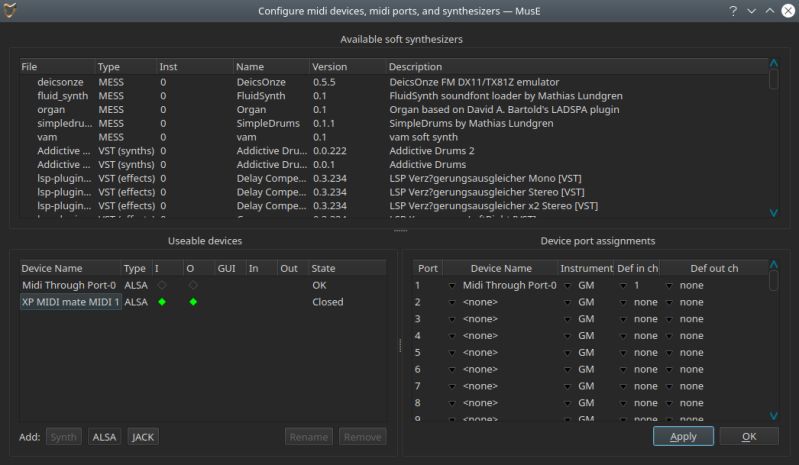Add an ALSA device

point(104,437)
